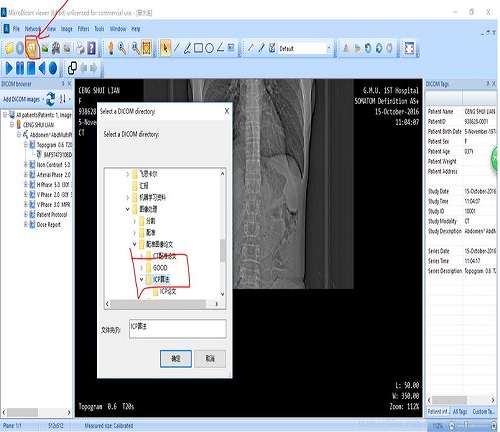The image size is (500, 432).
Task: Refresh the DICOM browser list
Action: click(x=50, y=99)
